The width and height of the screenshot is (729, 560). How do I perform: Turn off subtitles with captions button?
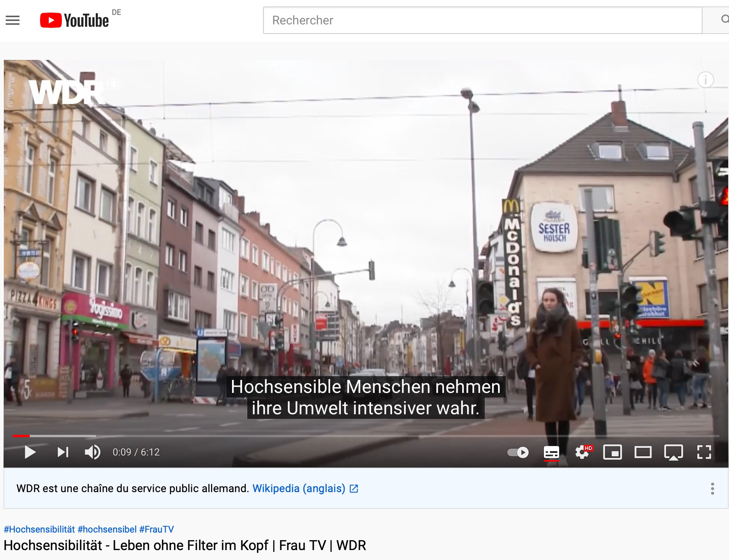tap(551, 452)
